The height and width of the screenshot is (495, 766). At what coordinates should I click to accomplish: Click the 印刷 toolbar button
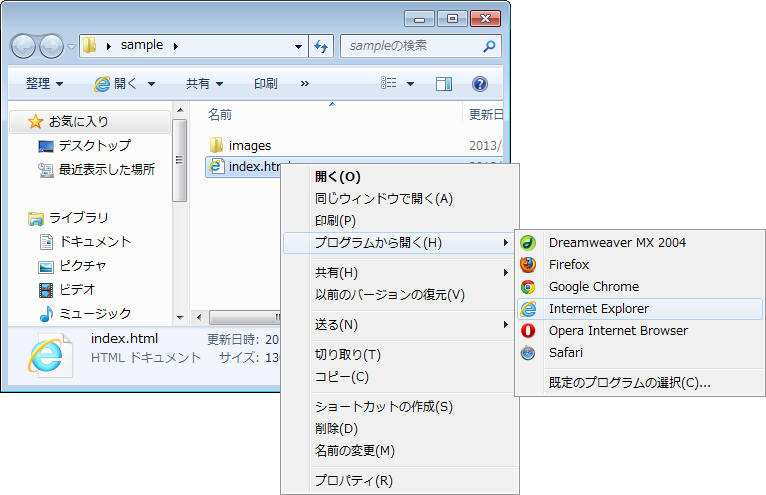coord(265,84)
